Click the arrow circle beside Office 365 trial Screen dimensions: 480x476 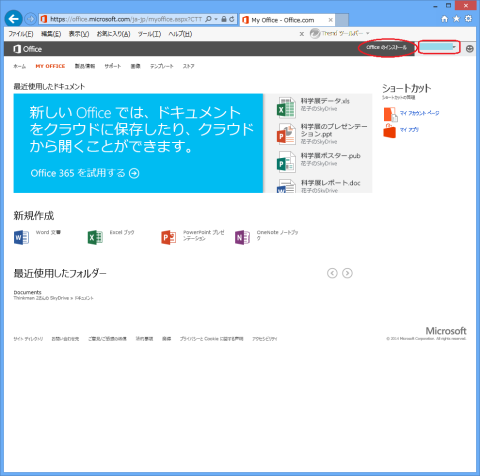(x=134, y=173)
